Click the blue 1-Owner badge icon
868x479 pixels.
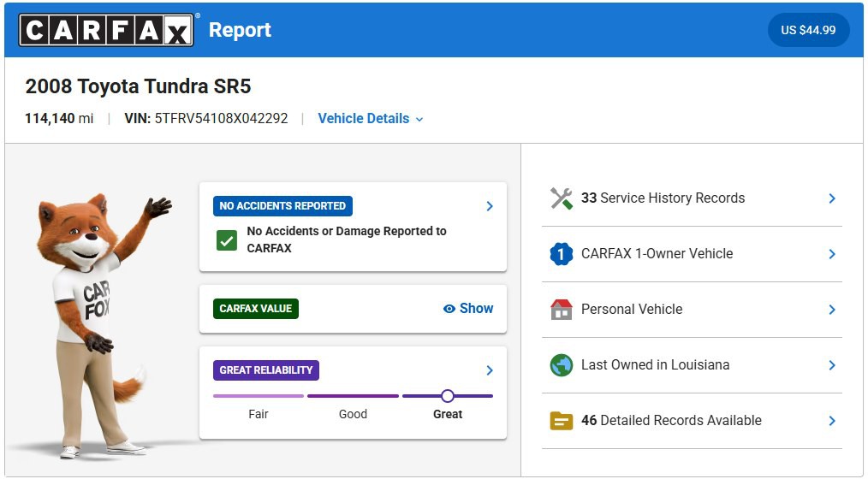point(561,254)
